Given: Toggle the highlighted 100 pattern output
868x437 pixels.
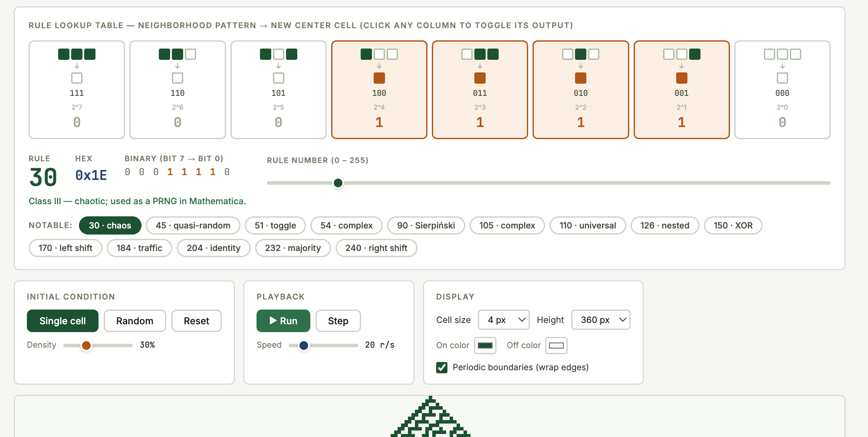Looking at the screenshot, I should tap(379, 90).
